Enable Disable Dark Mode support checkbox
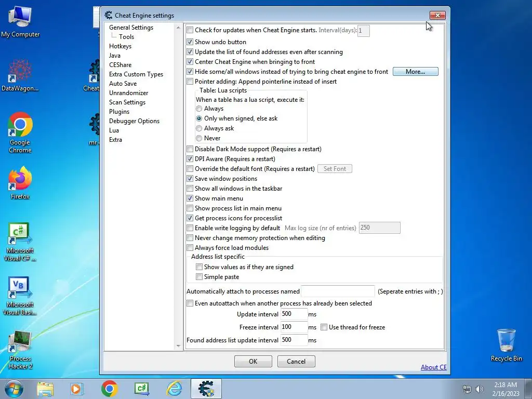The width and height of the screenshot is (532, 399). (x=190, y=149)
